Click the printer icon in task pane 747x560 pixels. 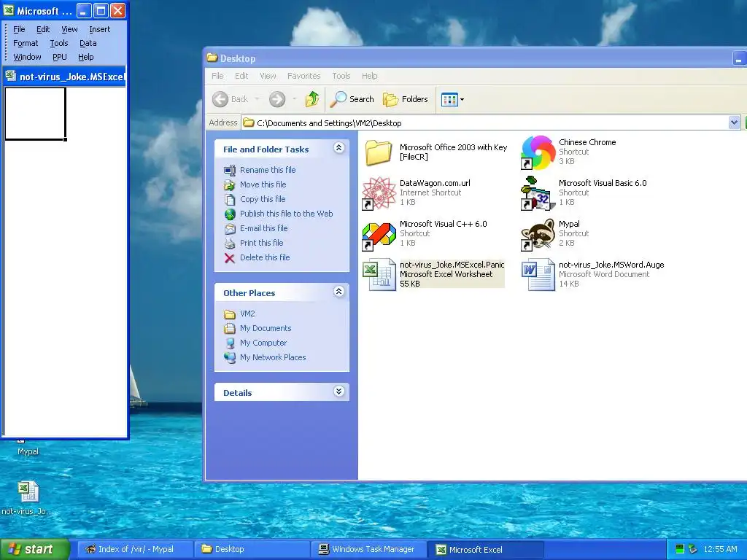[x=230, y=244]
